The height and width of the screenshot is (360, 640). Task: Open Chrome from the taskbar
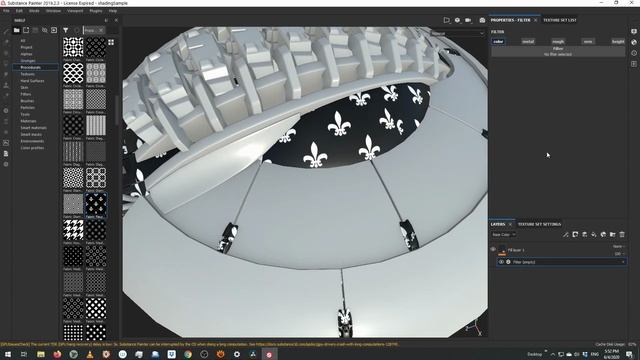(188, 354)
